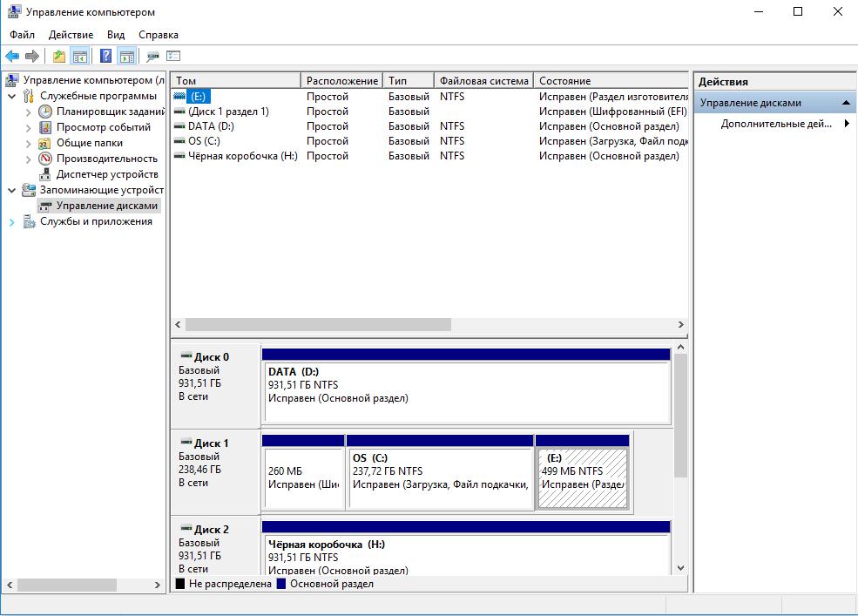Click the Действия pane header
The width and height of the screenshot is (858, 616).
click(x=775, y=82)
